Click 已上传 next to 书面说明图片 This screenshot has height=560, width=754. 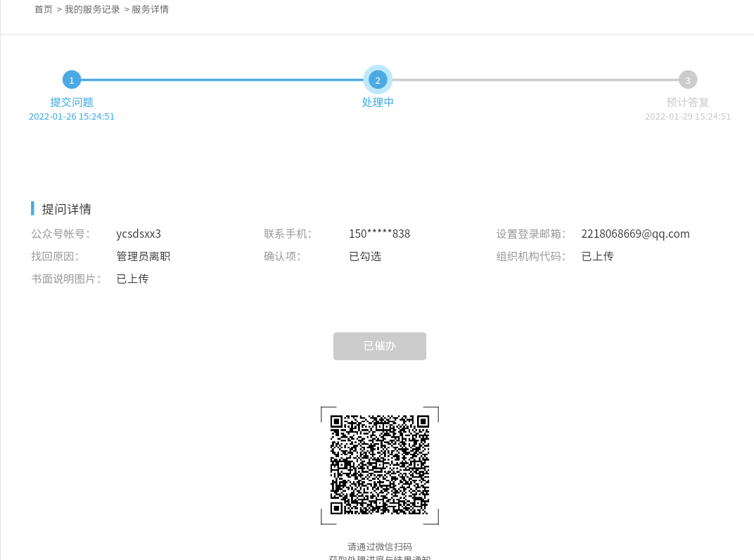[x=132, y=279]
